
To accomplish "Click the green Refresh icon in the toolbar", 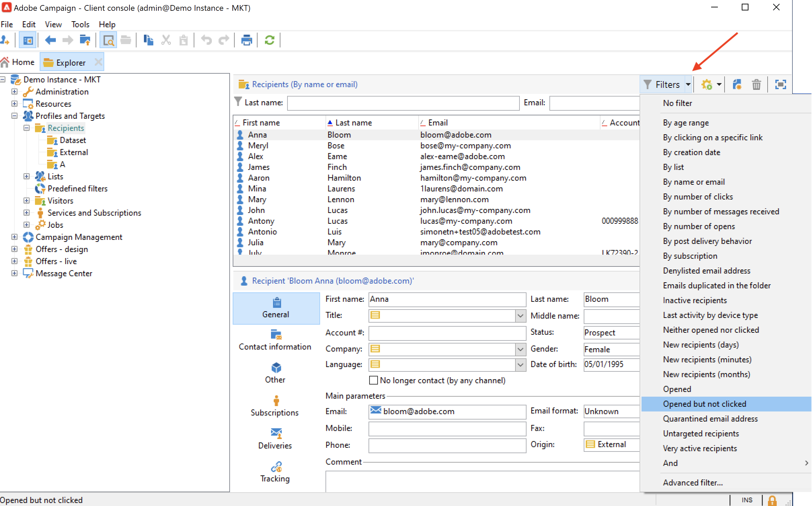I will tap(269, 40).
